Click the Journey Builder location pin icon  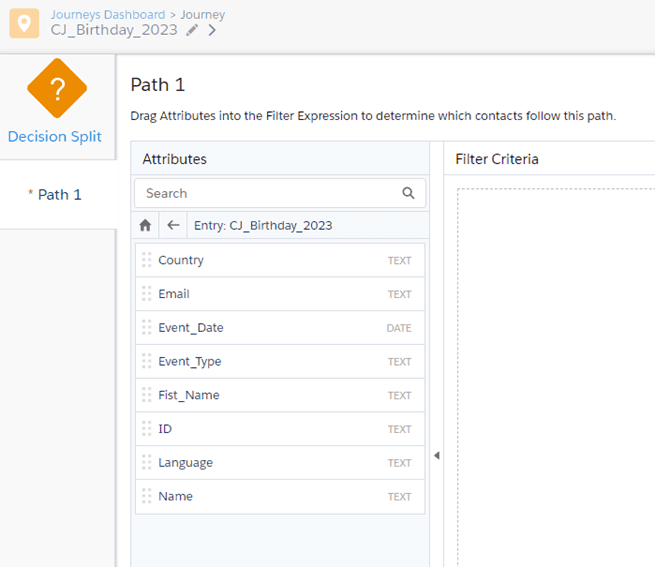(24, 23)
